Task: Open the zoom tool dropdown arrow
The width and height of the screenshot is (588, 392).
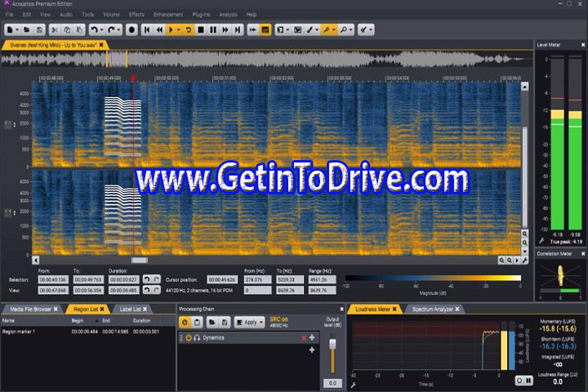Action: tap(351, 29)
